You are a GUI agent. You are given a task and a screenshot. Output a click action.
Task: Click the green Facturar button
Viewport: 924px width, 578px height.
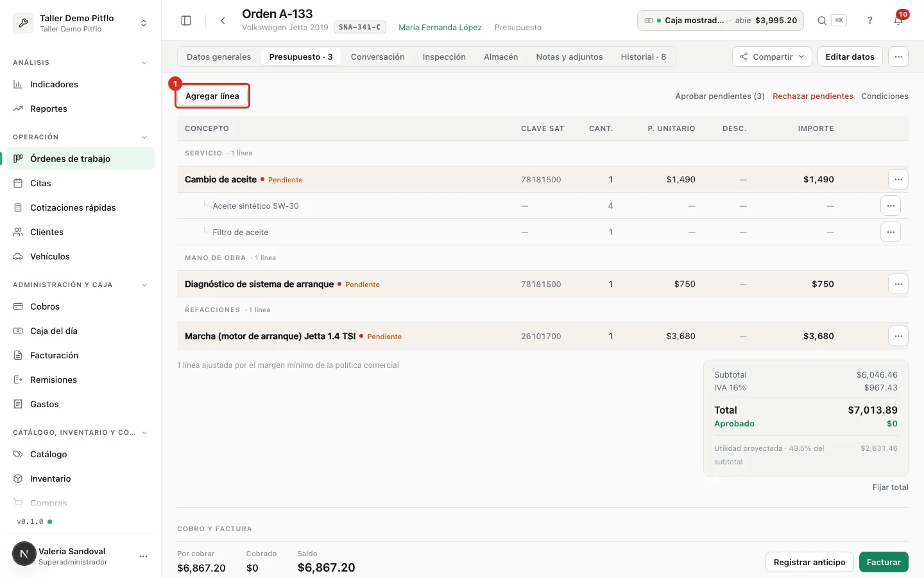pyautogui.click(x=884, y=562)
